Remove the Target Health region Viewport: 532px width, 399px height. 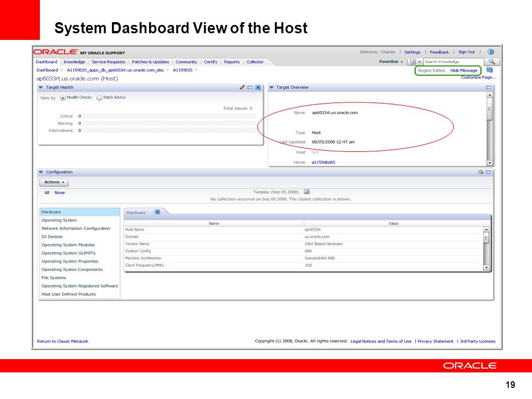pos(258,88)
